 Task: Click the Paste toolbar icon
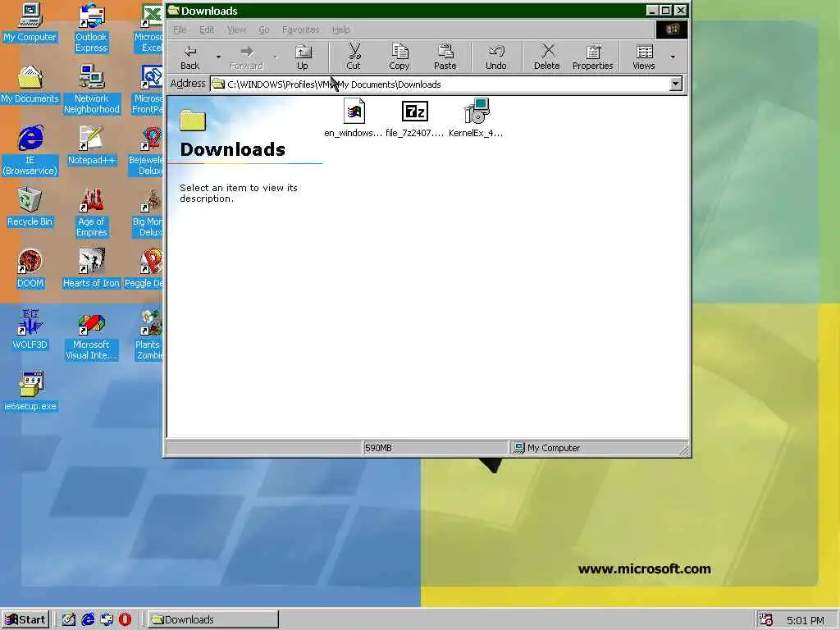point(445,57)
